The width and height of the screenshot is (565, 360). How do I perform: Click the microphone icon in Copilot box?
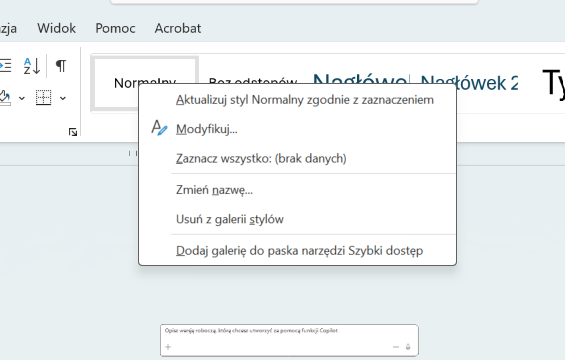[x=408, y=347]
